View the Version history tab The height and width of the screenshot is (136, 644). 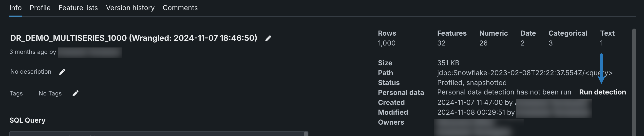(x=130, y=8)
